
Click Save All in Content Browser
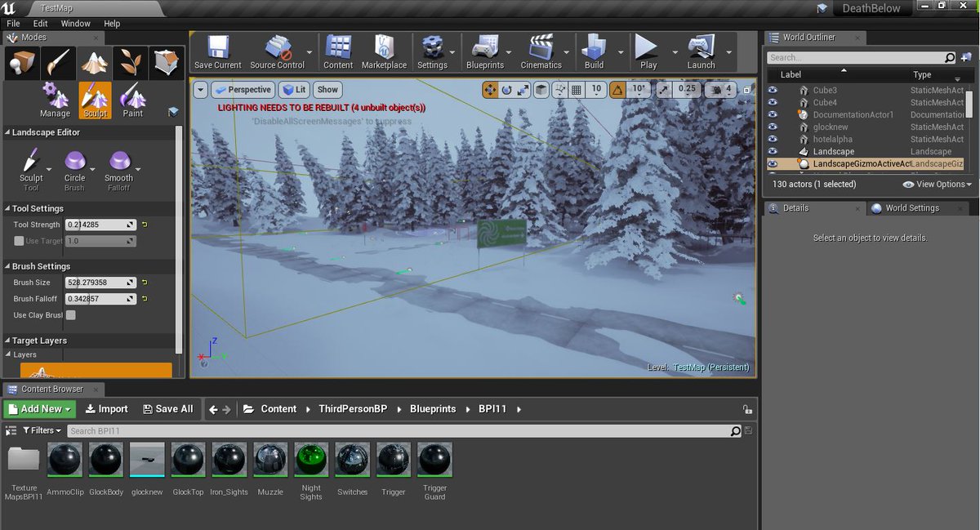click(x=167, y=409)
